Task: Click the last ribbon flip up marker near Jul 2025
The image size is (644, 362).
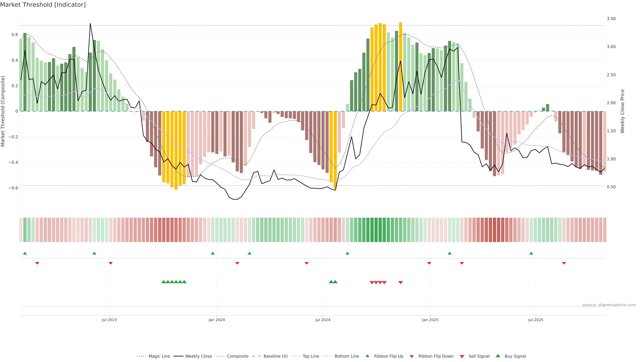Action: [x=531, y=253]
